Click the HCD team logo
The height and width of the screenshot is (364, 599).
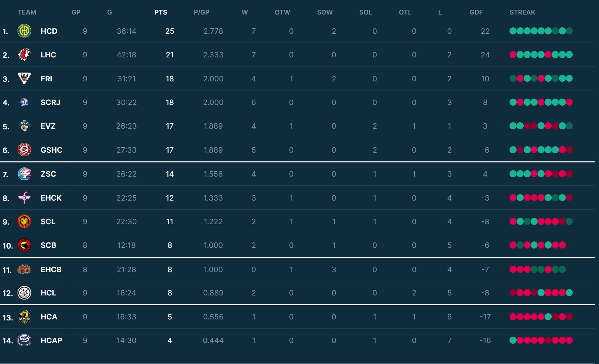24,31
